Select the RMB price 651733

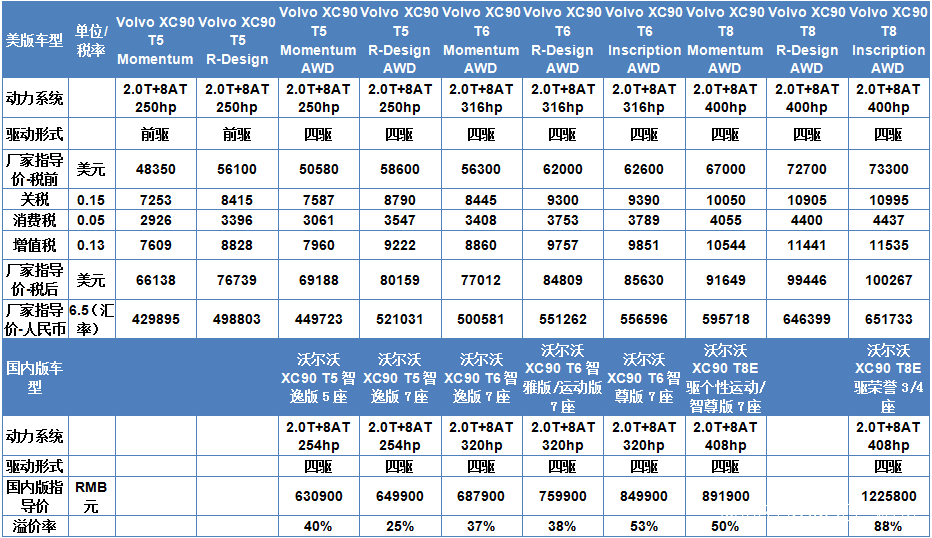click(x=888, y=319)
